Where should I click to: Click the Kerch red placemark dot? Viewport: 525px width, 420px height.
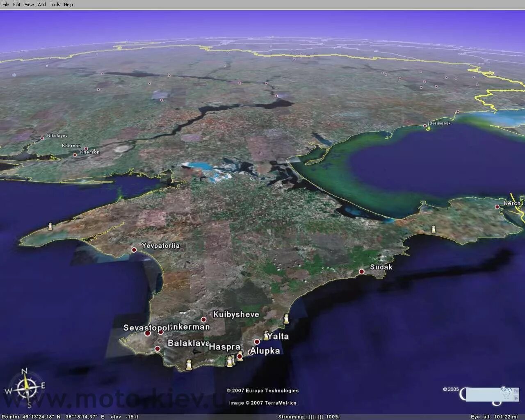coord(497,207)
